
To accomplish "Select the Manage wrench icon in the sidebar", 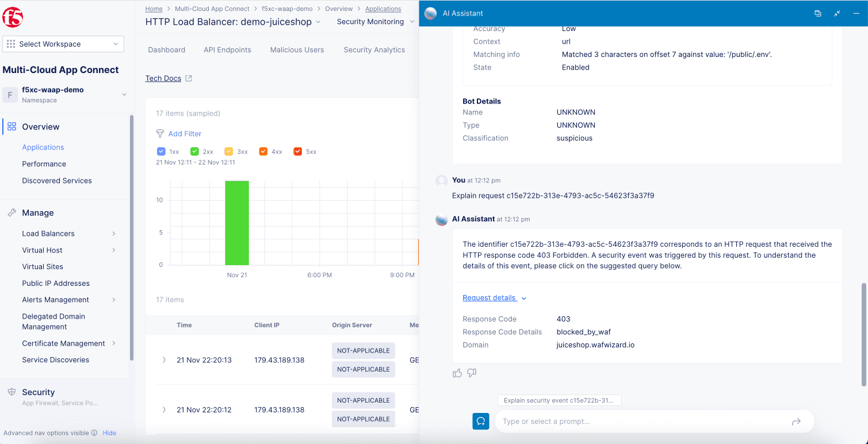I will [10, 212].
